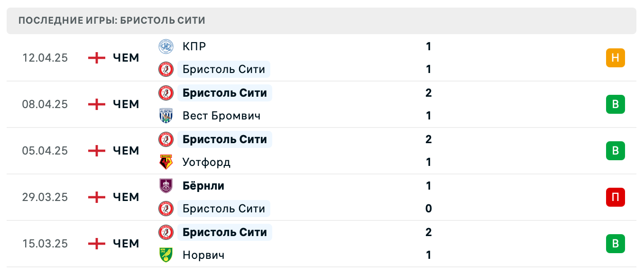
Task: Click the Уотфорд team name
Action: 207,162
